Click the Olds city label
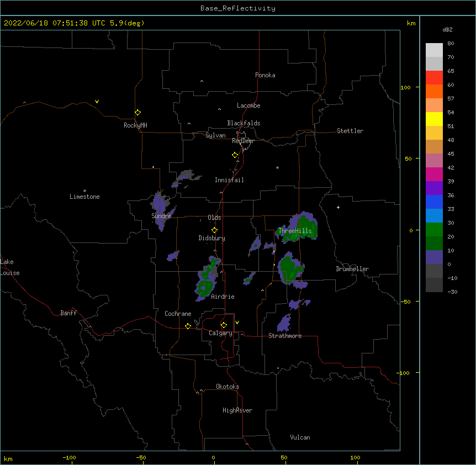Viewport: 476px width, 465px height. pyautogui.click(x=214, y=218)
